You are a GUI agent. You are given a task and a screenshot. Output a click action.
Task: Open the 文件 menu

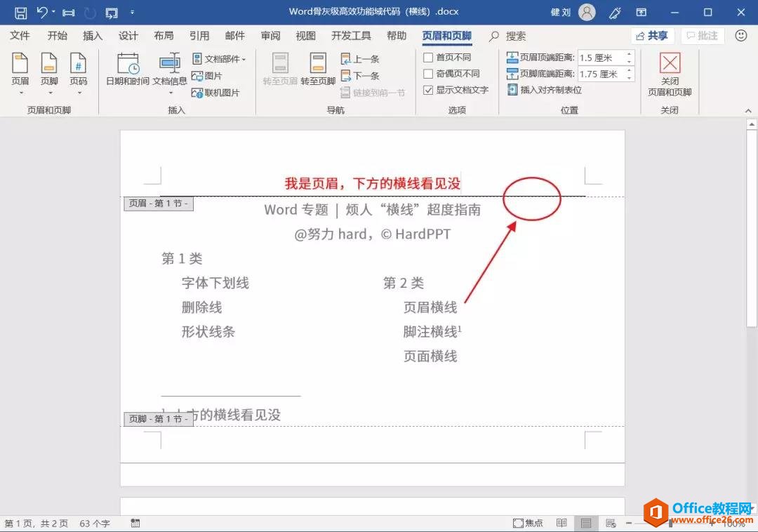pyautogui.click(x=20, y=36)
